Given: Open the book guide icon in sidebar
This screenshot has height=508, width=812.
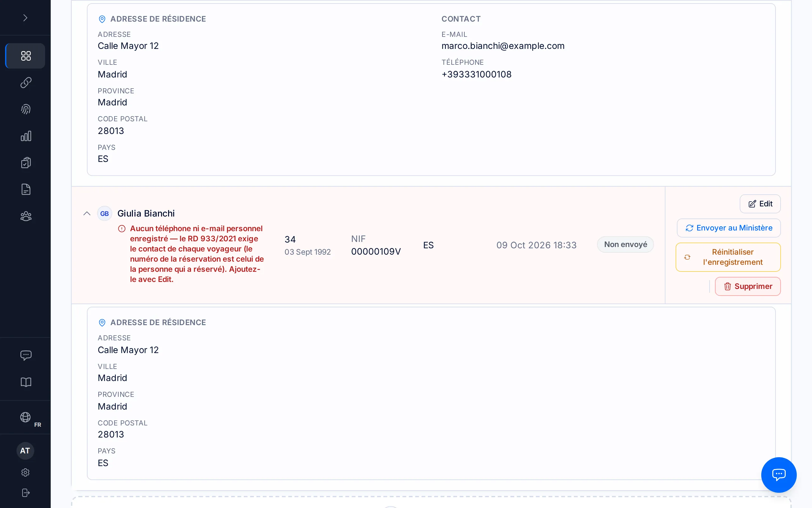Looking at the screenshot, I should coord(26,382).
